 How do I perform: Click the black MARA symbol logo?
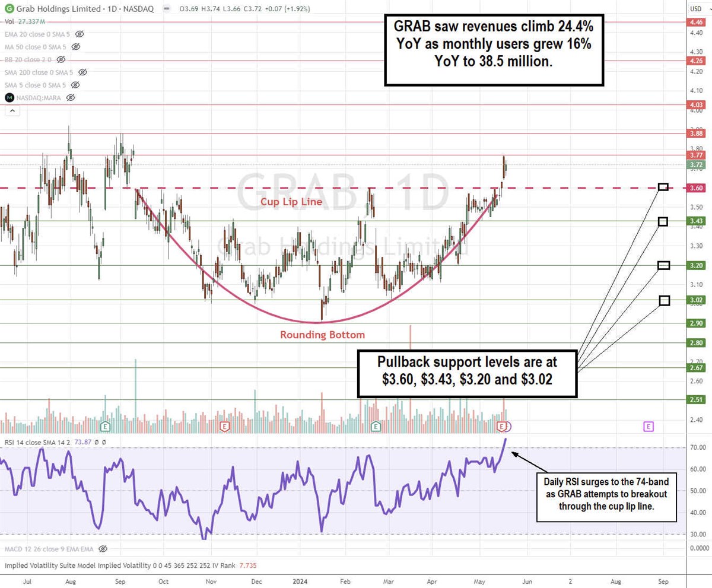pyautogui.click(x=10, y=97)
